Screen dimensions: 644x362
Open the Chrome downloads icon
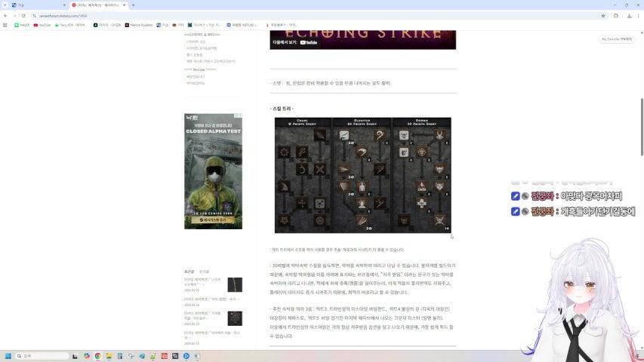pos(629,16)
